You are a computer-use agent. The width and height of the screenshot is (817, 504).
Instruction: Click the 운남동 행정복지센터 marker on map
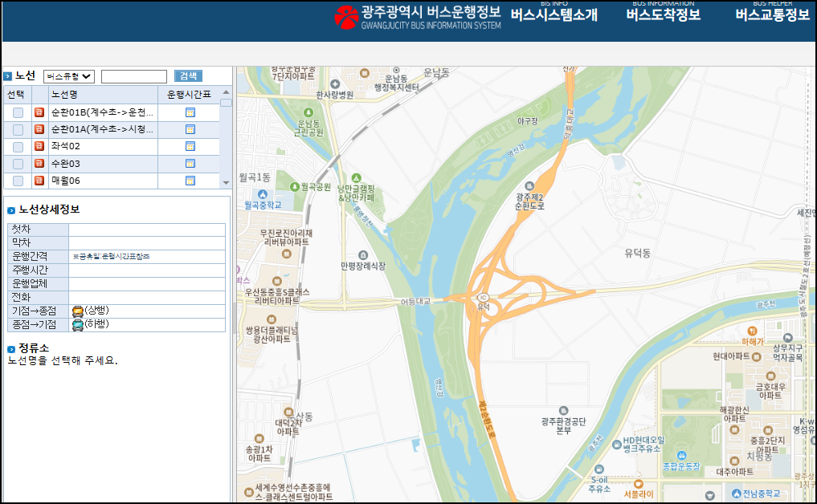coord(397,71)
